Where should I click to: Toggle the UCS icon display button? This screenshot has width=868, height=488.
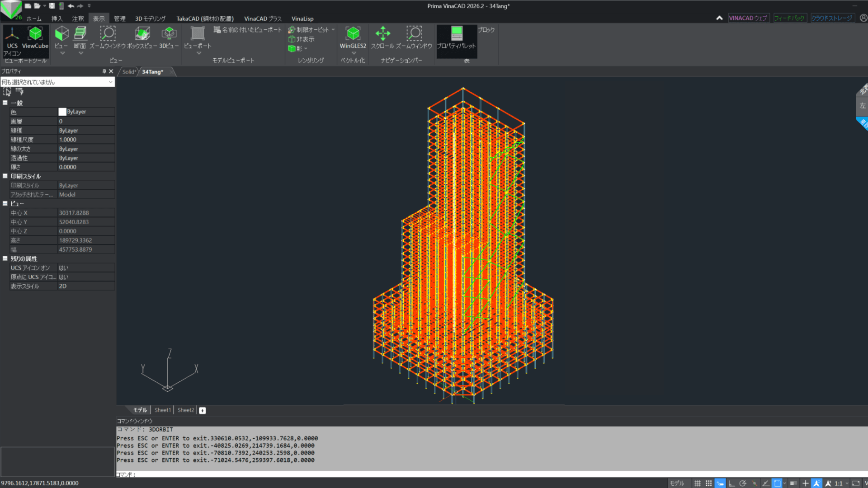(x=12, y=41)
